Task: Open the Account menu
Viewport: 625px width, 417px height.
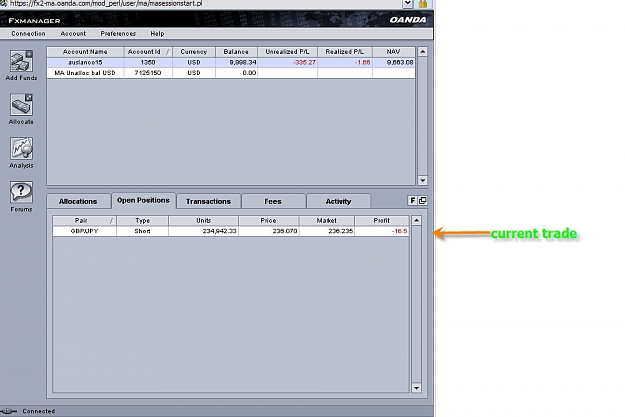Action: point(73,33)
